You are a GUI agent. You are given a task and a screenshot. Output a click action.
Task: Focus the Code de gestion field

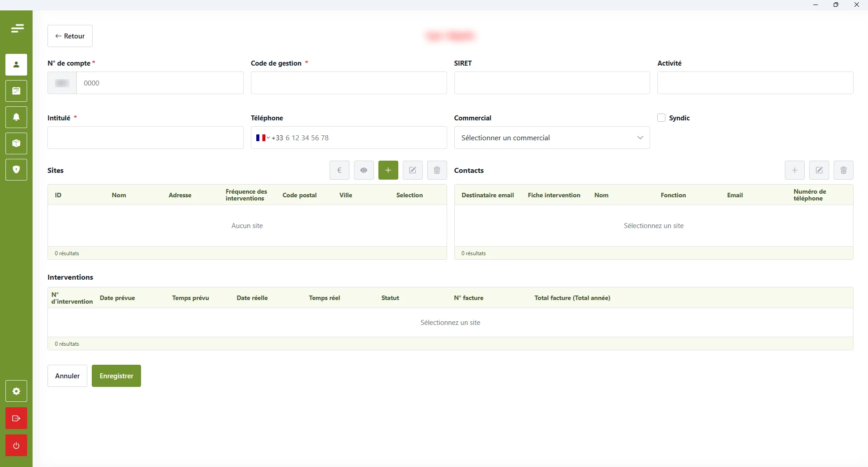[349, 83]
